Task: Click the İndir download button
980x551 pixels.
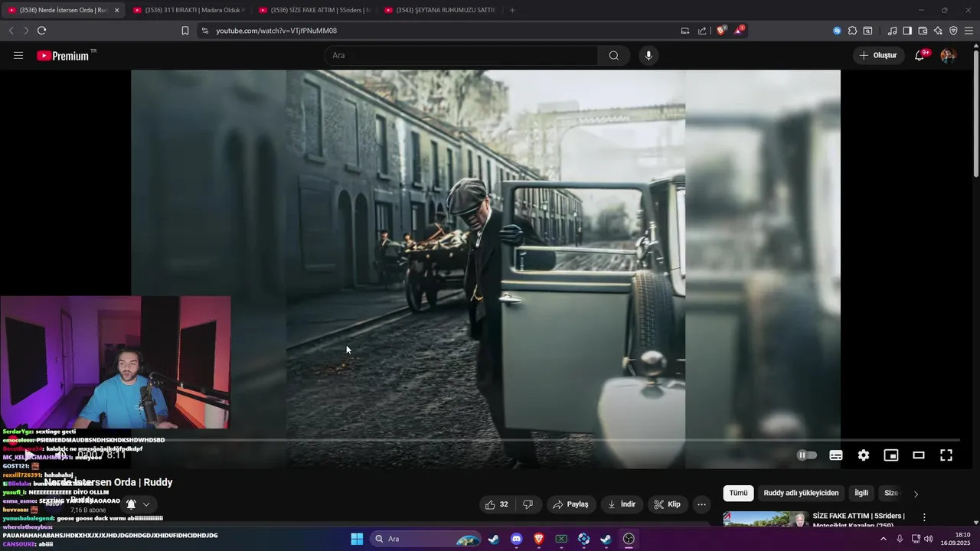Action: (x=622, y=504)
